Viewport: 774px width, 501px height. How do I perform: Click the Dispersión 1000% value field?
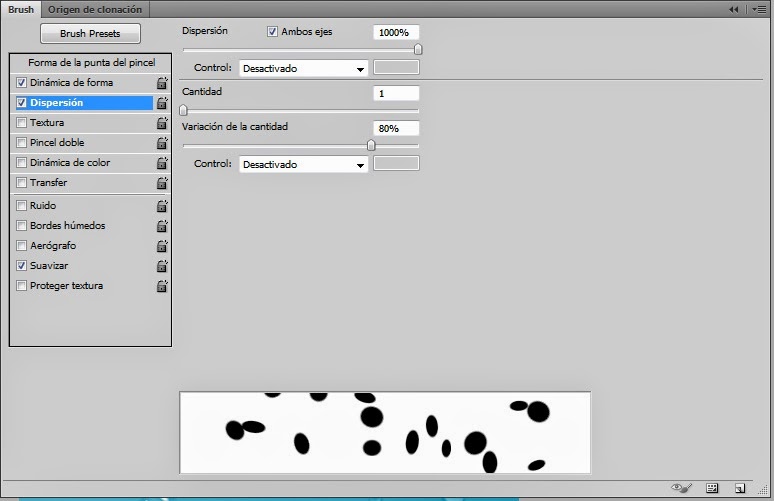(x=396, y=33)
